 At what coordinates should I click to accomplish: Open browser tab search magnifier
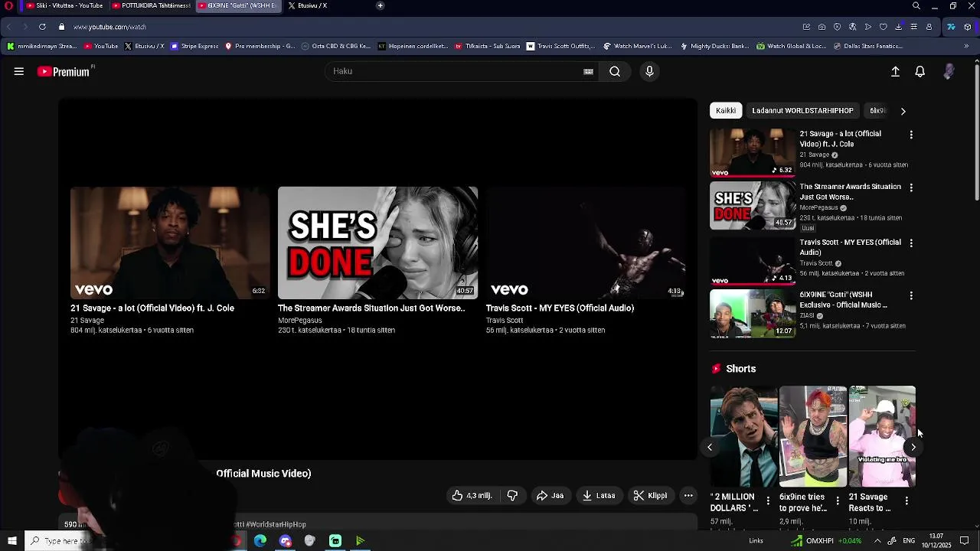coord(916,5)
